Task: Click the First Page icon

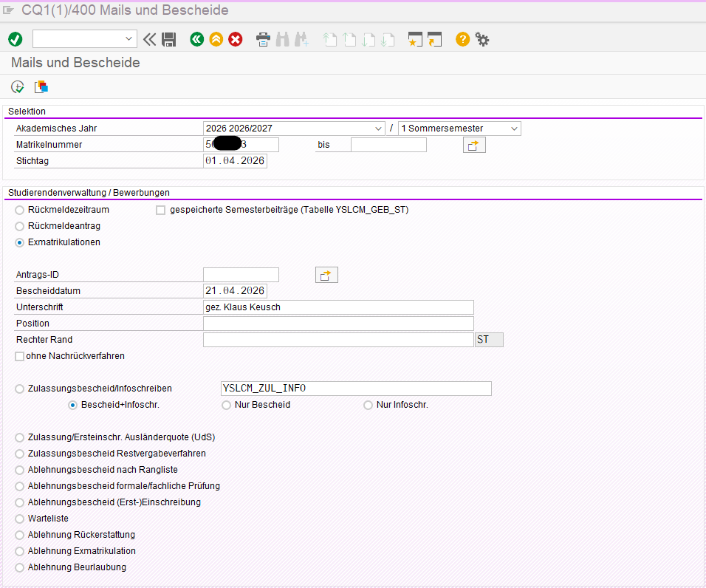Action: pyautogui.click(x=329, y=40)
